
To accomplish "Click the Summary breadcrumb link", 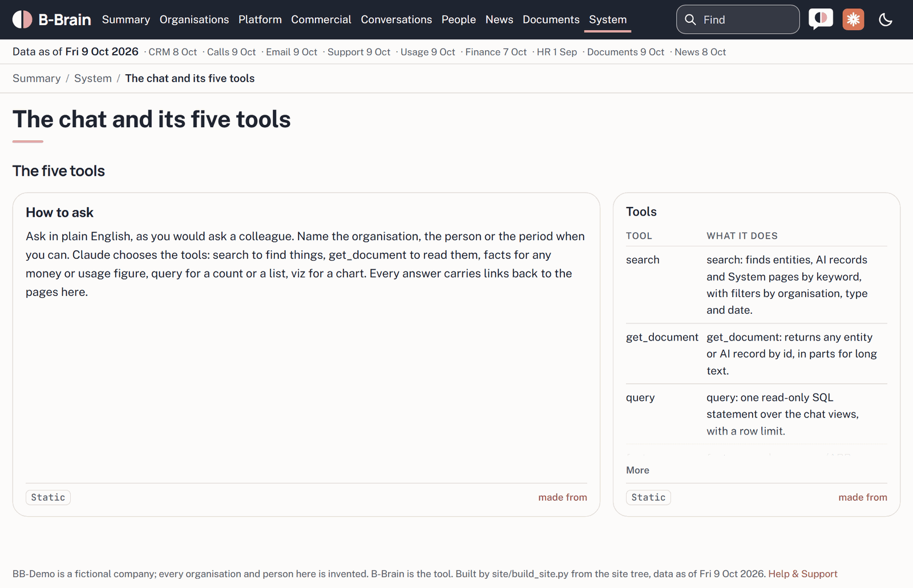I will click(x=37, y=78).
